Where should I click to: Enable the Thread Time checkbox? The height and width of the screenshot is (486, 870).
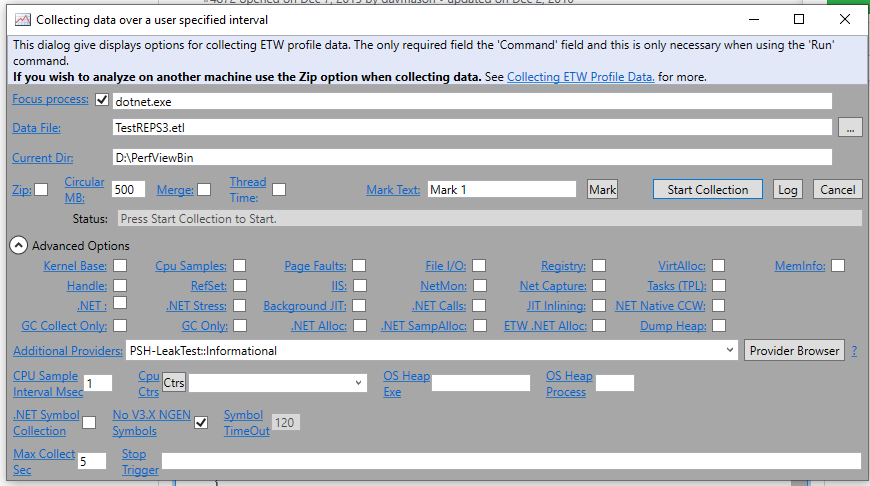[279, 190]
